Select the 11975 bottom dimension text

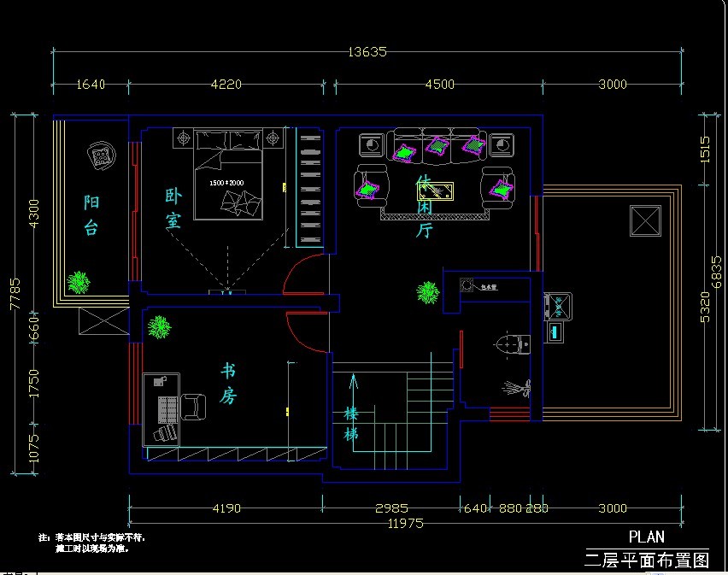click(405, 523)
